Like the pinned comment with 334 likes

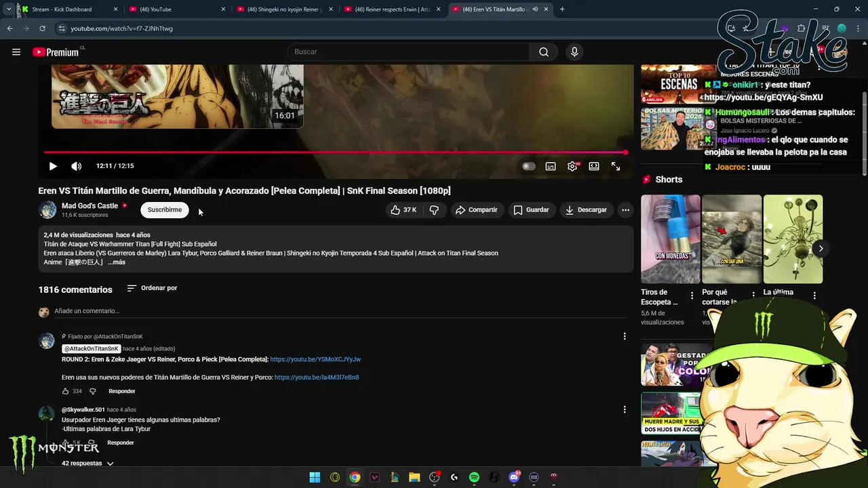[x=66, y=391]
